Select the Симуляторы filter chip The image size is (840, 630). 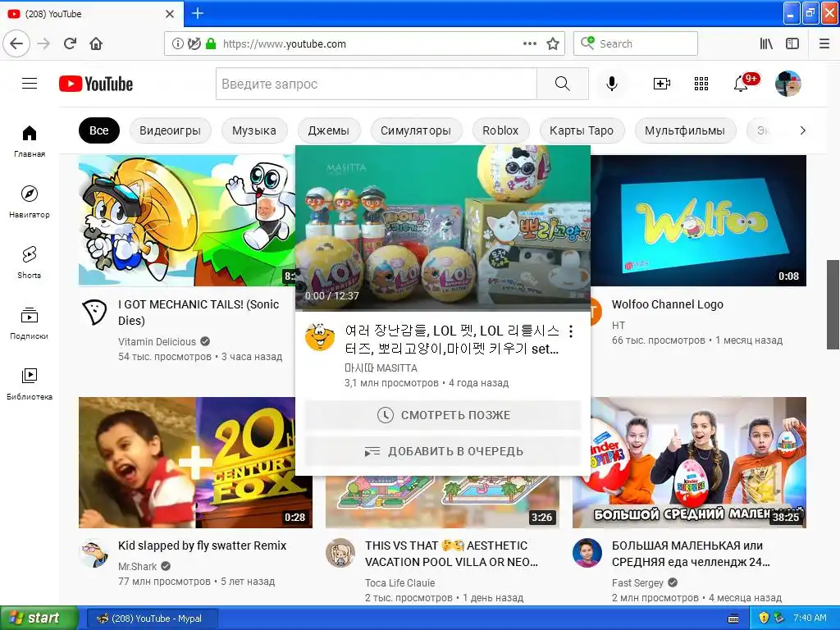(415, 130)
